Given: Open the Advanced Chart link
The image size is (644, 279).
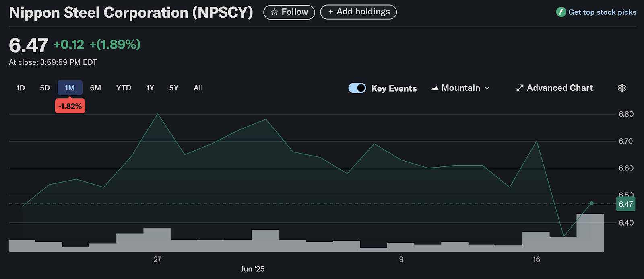Looking at the screenshot, I should tap(555, 88).
